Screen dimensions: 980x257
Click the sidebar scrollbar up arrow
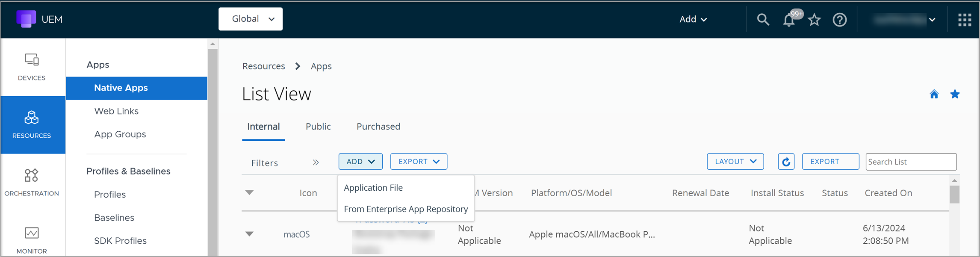213,44
